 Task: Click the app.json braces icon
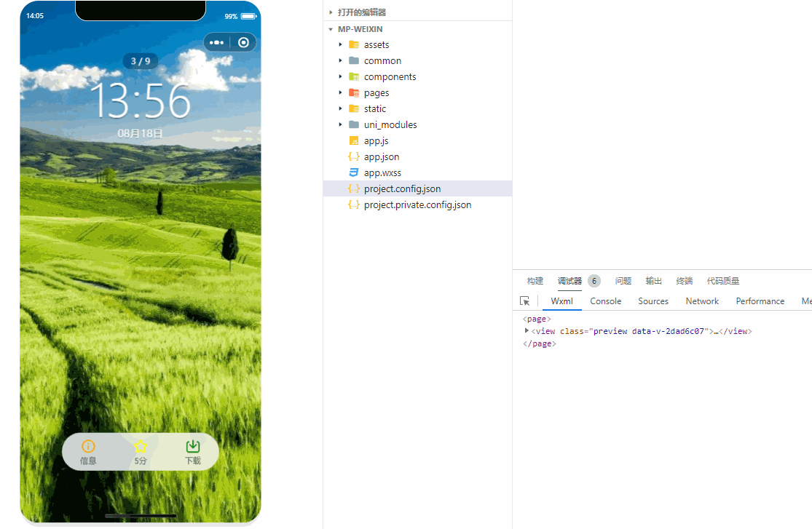(x=354, y=157)
